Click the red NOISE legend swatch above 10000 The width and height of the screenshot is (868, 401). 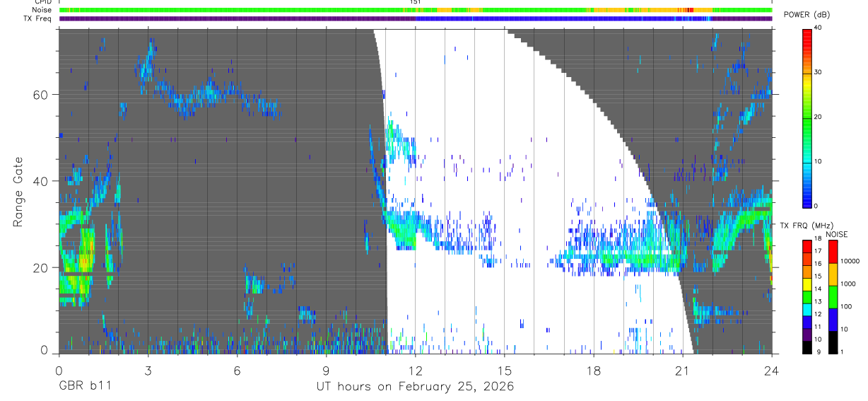(x=833, y=252)
